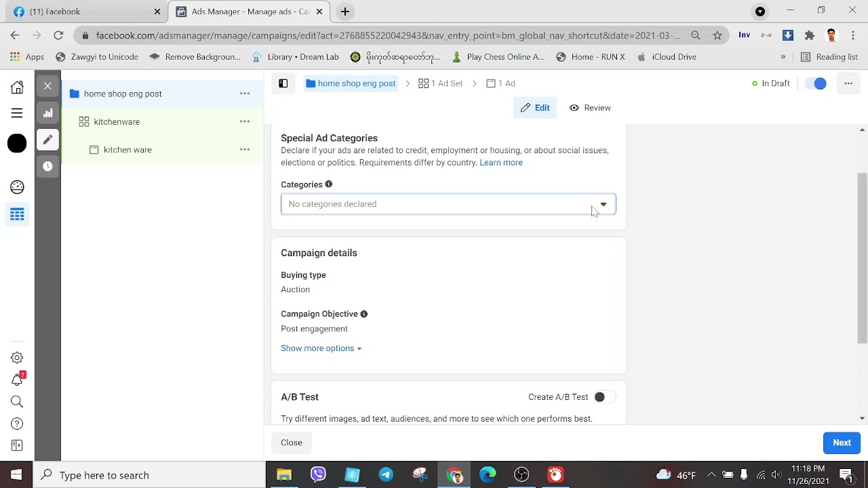Click the browser address bar

(x=387, y=35)
